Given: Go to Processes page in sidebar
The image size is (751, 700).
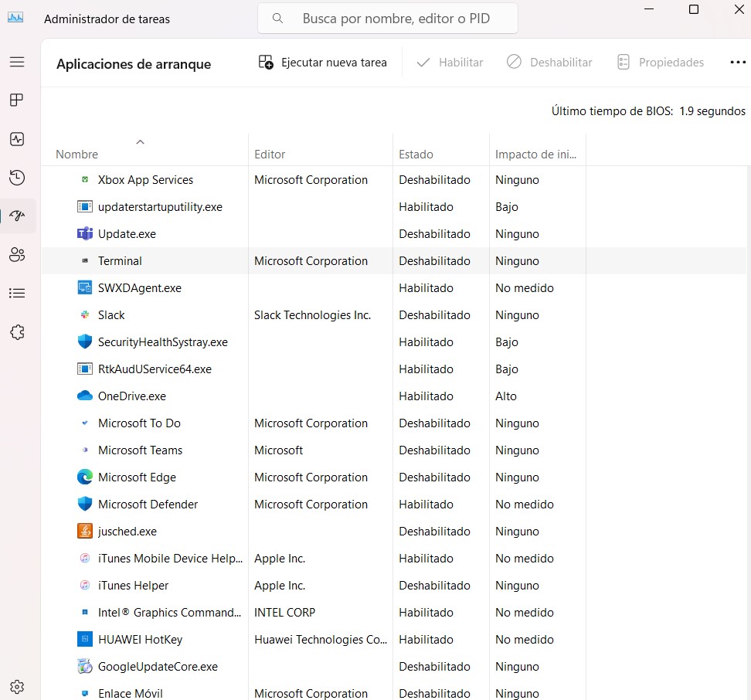Looking at the screenshot, I should pyautogui.click(x=17, y=100).
